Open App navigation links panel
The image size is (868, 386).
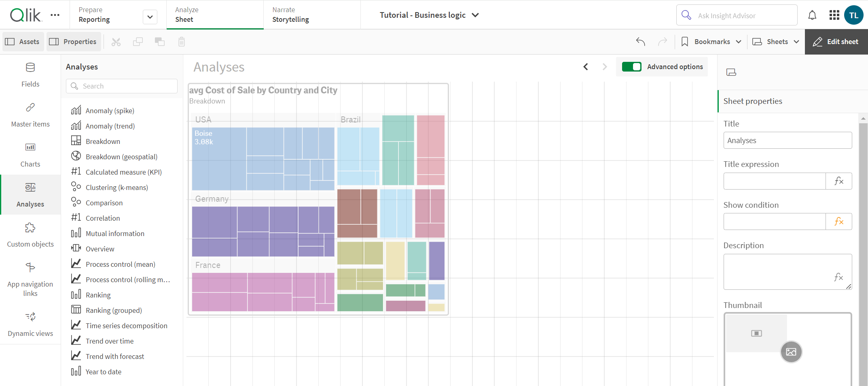pyautogui.click(x=30, y=279)
